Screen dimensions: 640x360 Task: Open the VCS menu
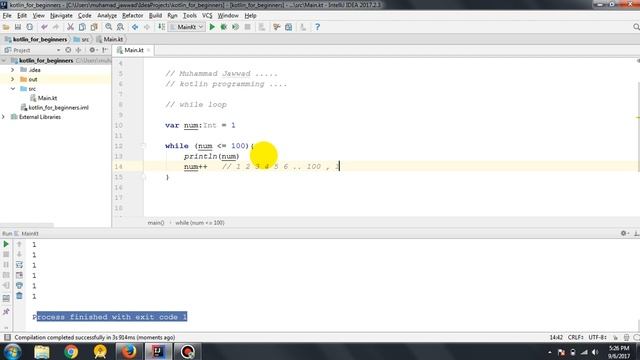207,16
